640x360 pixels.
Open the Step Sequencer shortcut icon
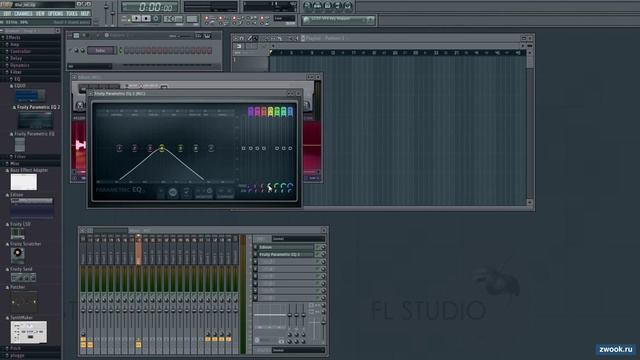coord(318,6)
